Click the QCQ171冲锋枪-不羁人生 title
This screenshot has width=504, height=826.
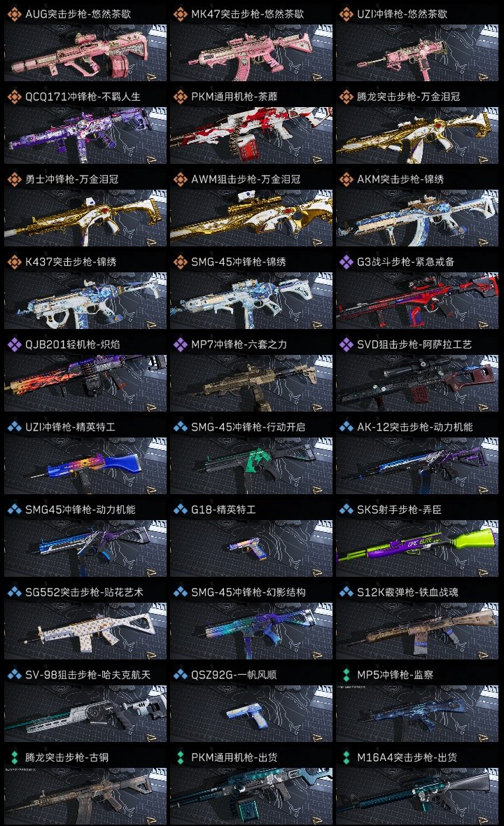click(x=83, y=97)
